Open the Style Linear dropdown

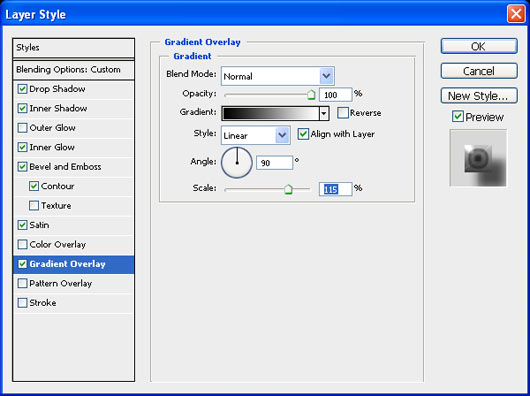click(x=256, y=135)
